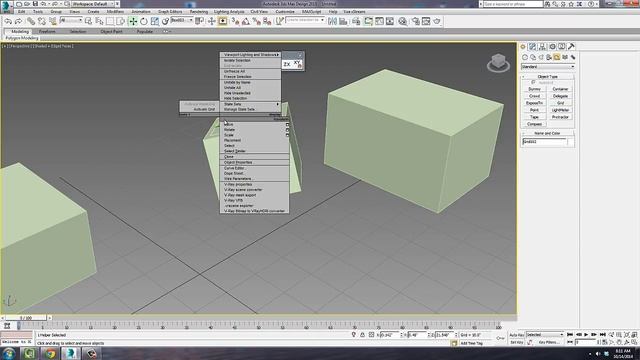
Task: Open the Standard helper category dropdown
Action: (548, 67)
